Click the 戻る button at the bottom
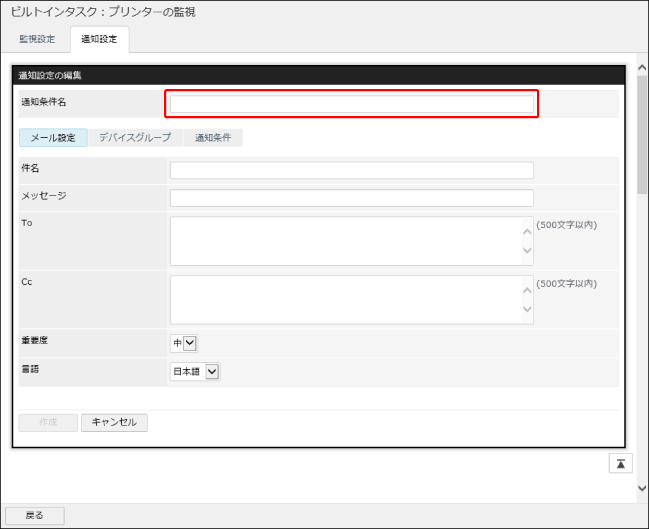The height and width of the screenshot is (529, 649). coord(34,515)
